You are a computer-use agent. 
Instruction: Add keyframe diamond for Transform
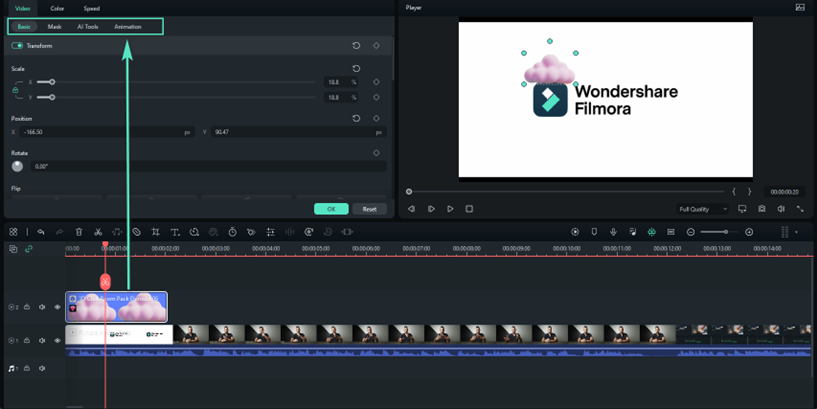click(x=376, y=46)
